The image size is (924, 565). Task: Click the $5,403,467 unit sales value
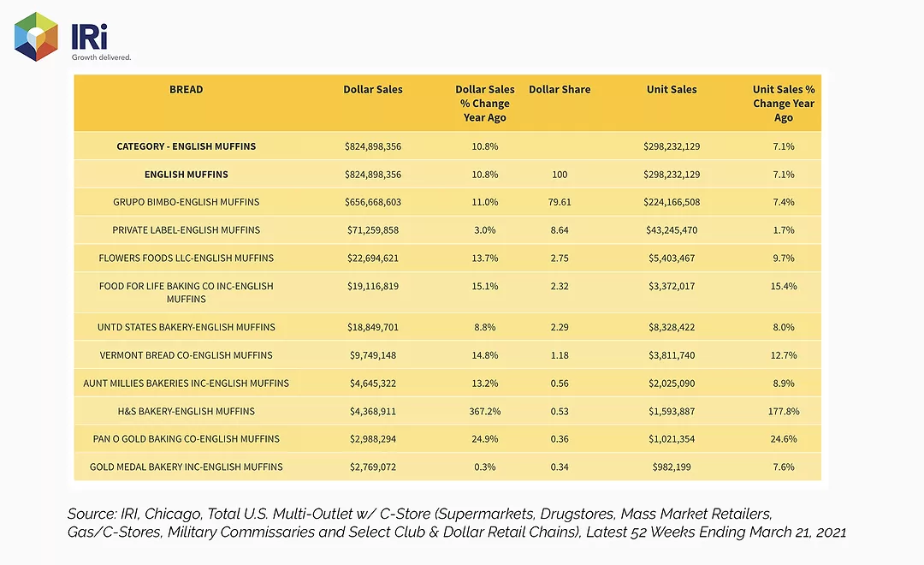point(672,258)
